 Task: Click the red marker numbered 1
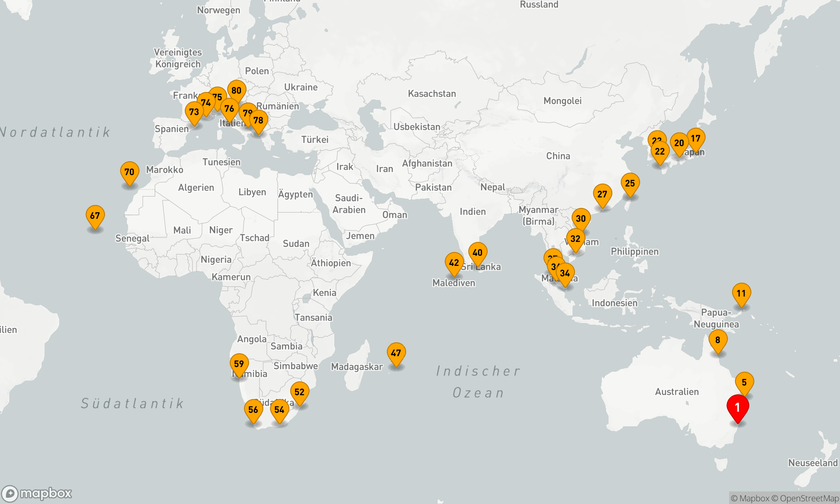(738, 407)
